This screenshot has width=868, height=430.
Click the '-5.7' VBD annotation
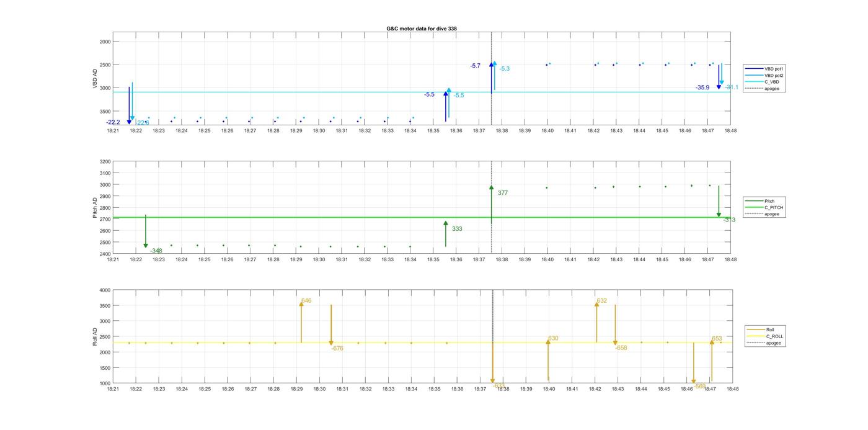coord(476,66)
